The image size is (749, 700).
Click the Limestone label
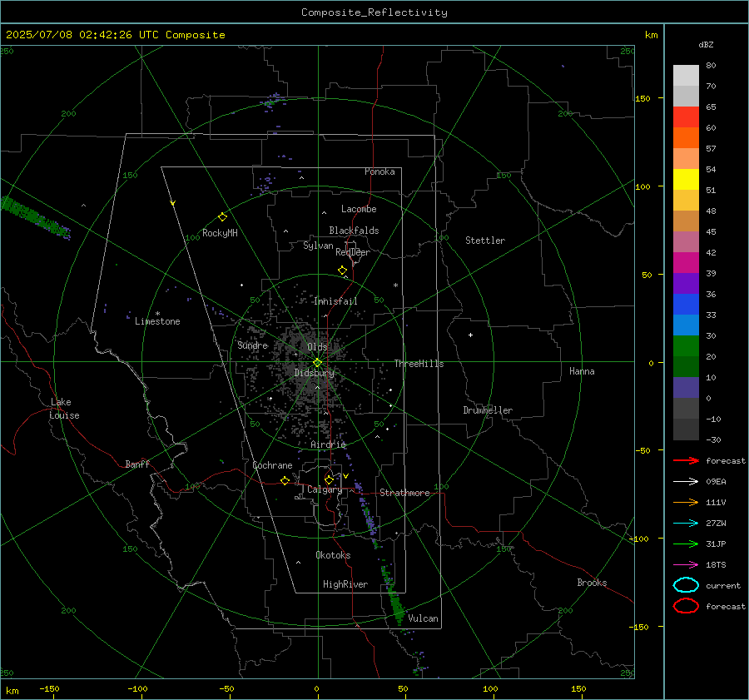click(157, 321)
